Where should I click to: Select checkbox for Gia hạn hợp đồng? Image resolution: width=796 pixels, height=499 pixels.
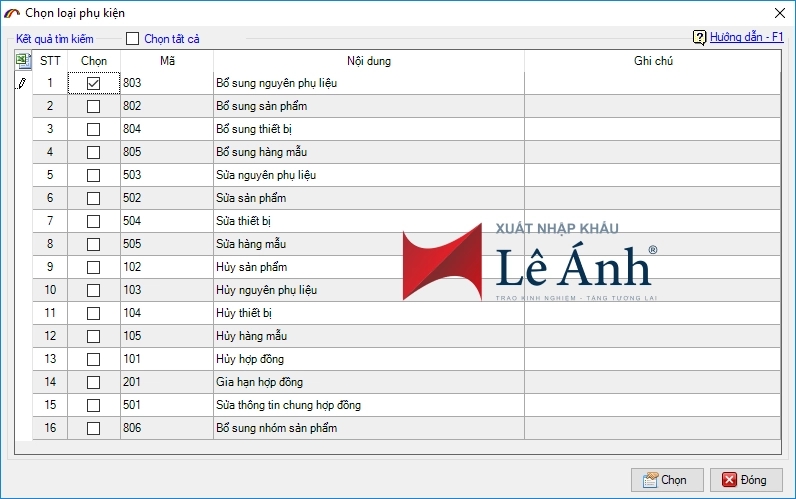(x=94, y=382)
